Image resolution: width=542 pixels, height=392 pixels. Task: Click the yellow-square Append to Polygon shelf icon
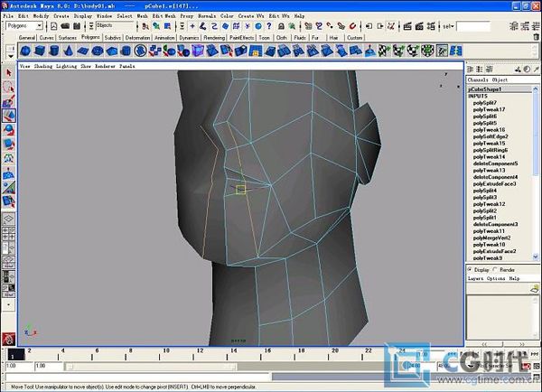[255, 51]
